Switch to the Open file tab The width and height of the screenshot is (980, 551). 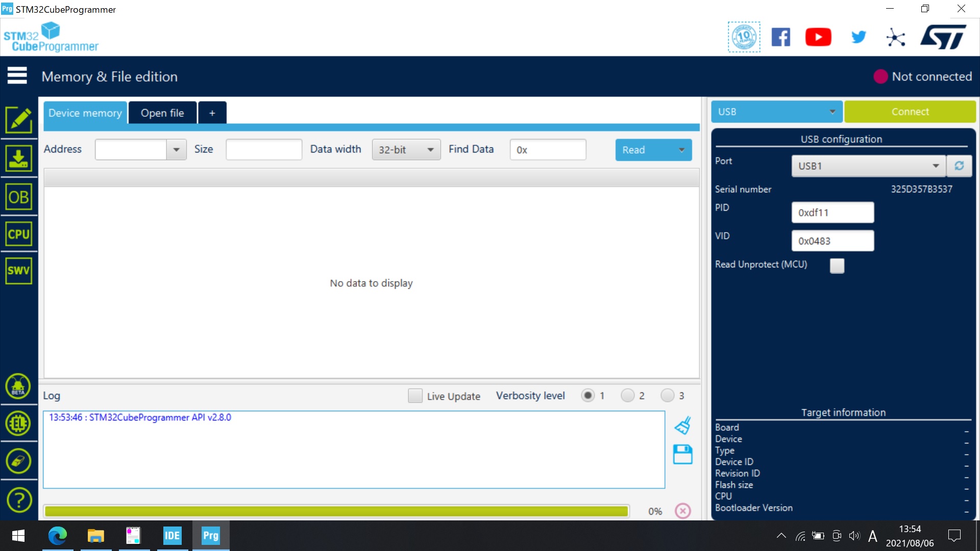click(162, 113)
